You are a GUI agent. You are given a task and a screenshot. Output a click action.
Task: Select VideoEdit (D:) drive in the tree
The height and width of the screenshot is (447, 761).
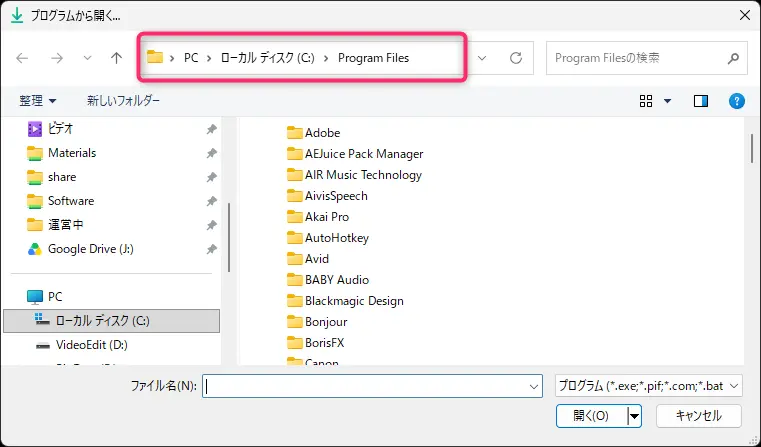point(92,345)
